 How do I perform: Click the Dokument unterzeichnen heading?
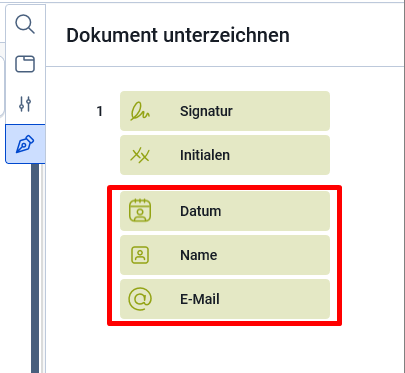(x=178, y=35)
